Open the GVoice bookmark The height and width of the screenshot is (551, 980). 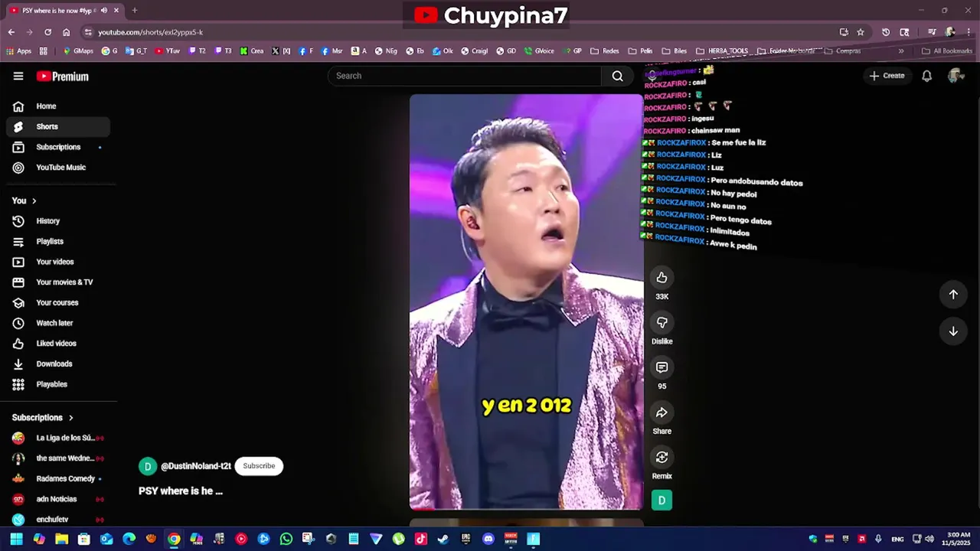[x=539, y=51]
